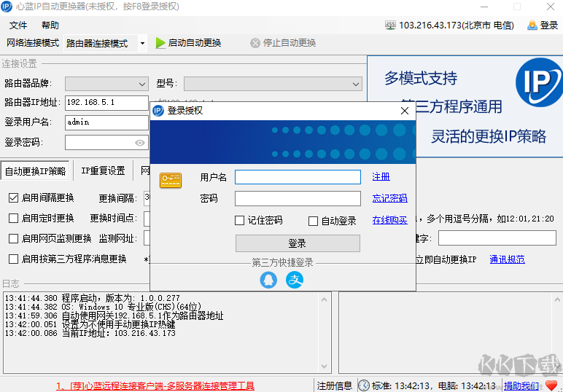Close the 登录授权 dialog
This screenshot has height=392, width=563.
(x=405, y=111)
